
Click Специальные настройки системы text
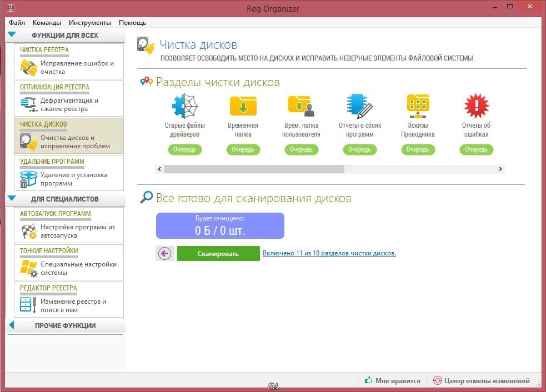pos(78,268)
